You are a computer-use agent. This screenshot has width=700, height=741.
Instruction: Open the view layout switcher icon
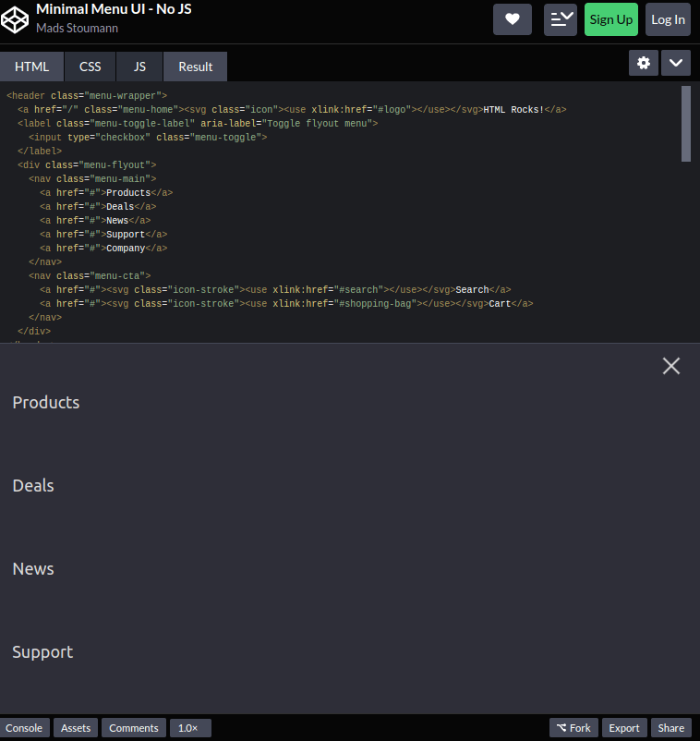[x=561, y=19]
